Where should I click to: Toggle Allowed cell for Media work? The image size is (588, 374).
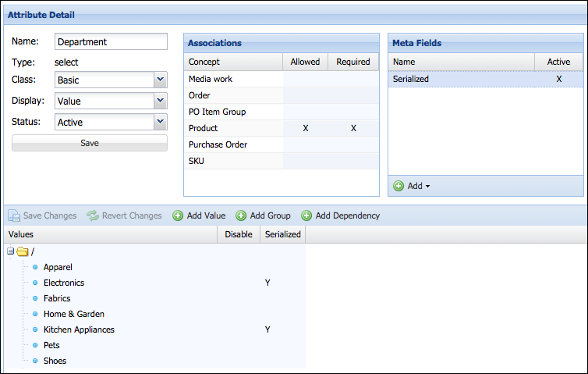pyautogui.click(x=305, y=79)
